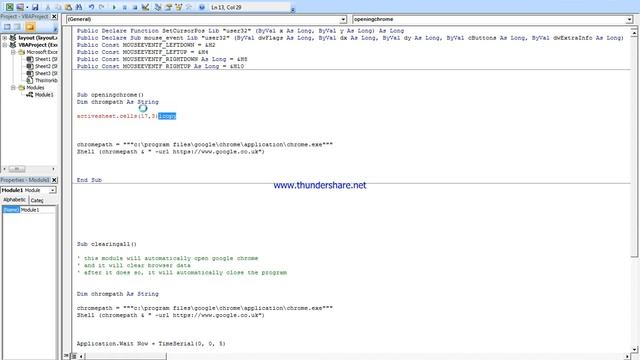
Task: Open the toolbar options overflow arrow
Action: coord(293,9)
